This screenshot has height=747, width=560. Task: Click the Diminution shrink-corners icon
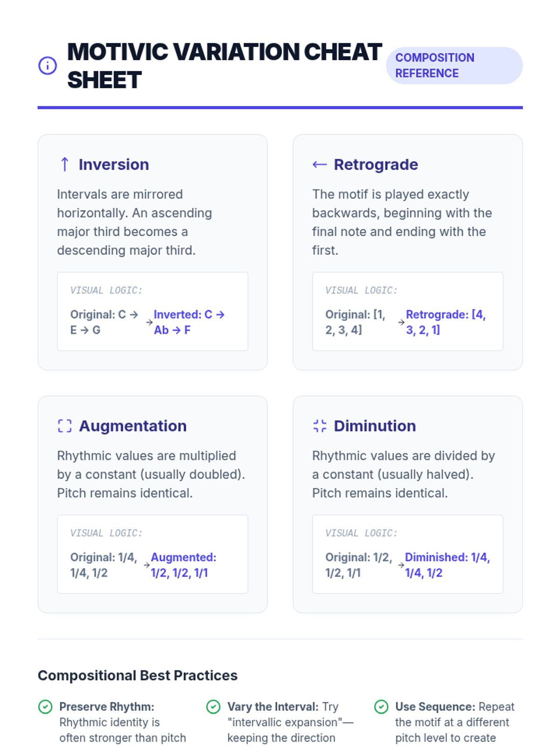pos(320,426)
